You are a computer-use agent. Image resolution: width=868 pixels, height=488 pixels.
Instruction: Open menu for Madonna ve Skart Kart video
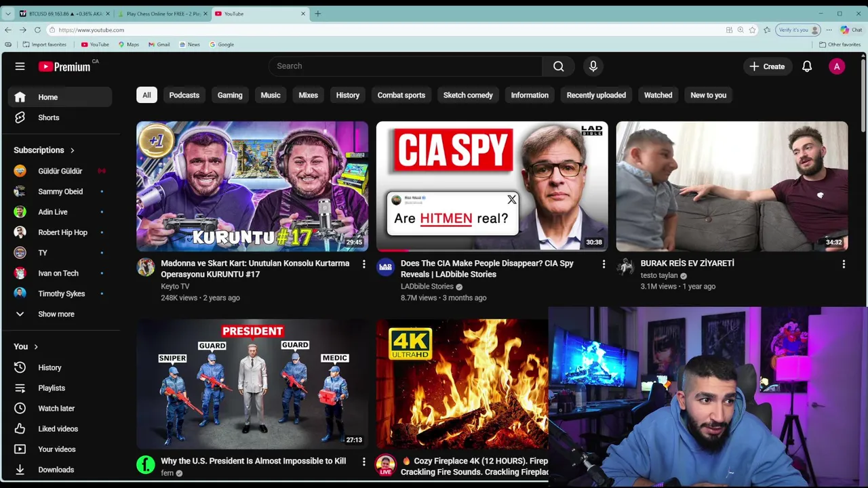click(363, 264)
